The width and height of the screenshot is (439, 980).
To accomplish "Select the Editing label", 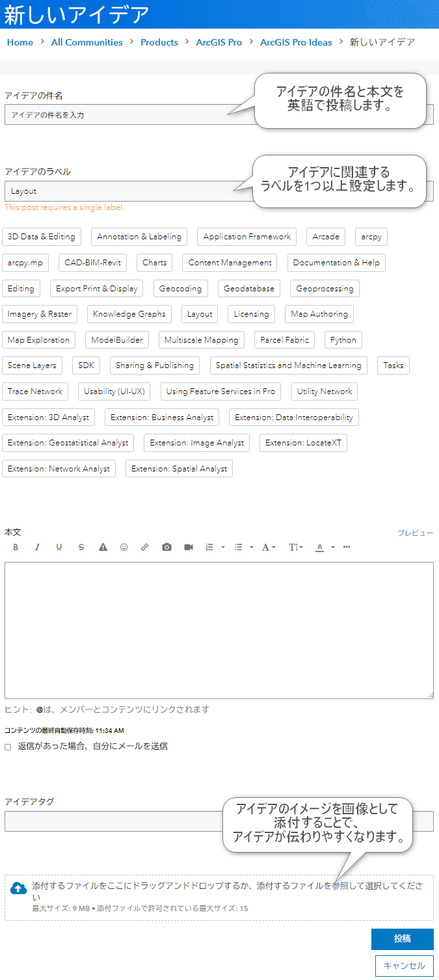I will [x=21, y=288].
